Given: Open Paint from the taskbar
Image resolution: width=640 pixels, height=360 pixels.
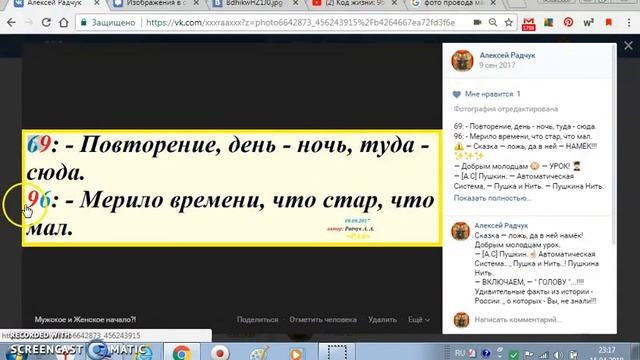Looking at the screenshot, I should click(258, 352).
